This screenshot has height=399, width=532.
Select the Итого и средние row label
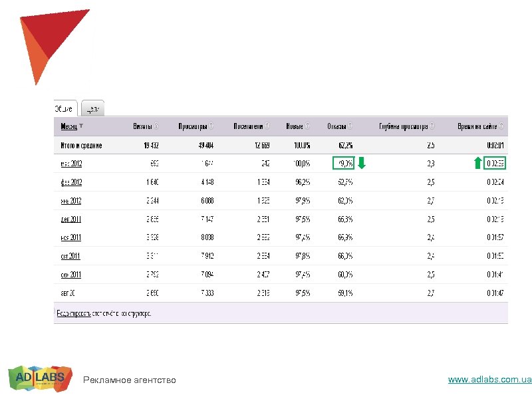pos(81,146)
